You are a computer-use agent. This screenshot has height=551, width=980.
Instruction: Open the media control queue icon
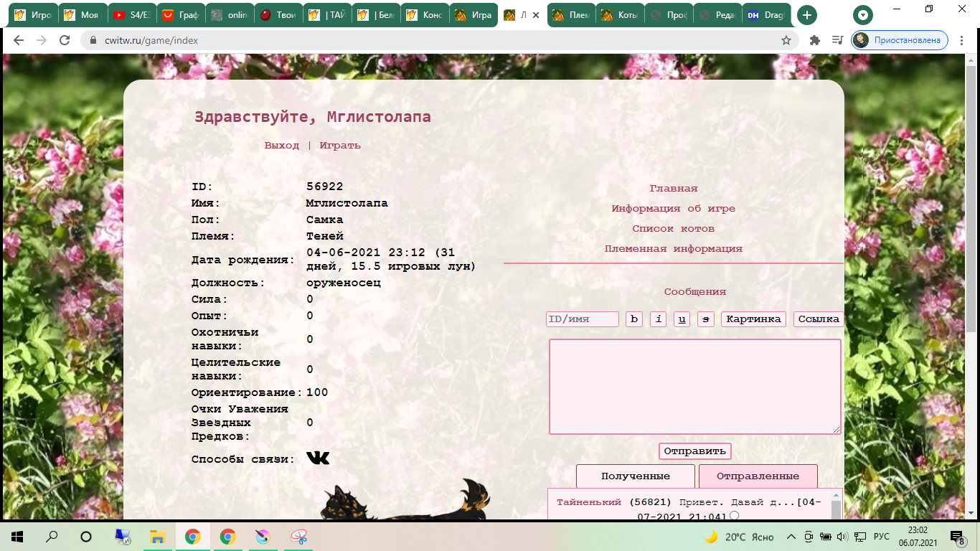click(837, 40)
